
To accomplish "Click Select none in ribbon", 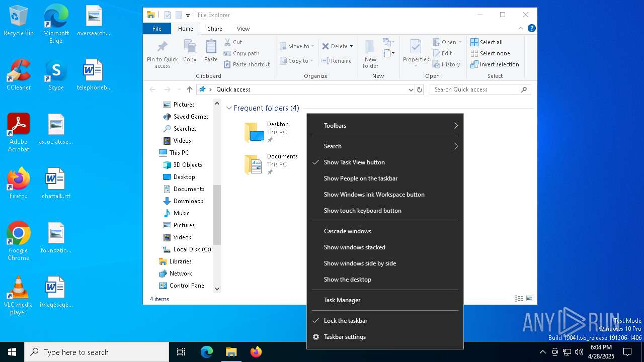I will [491, 53].
